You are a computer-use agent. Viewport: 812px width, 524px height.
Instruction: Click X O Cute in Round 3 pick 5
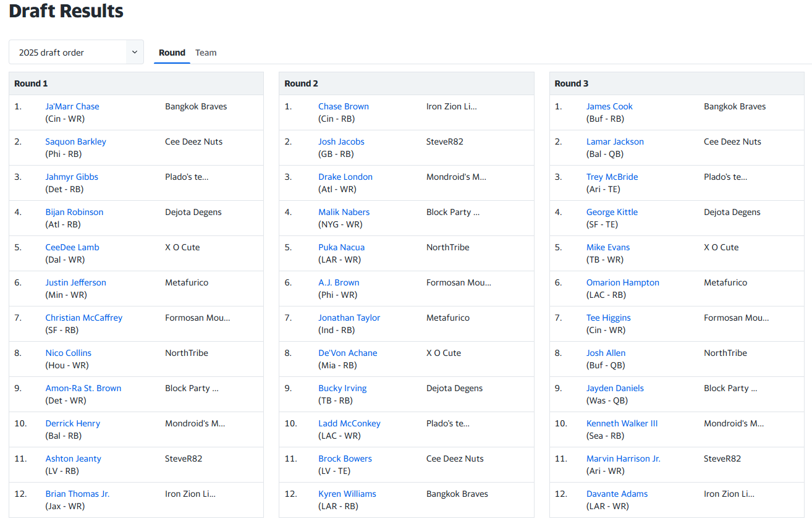pyautogui.click(x=721, y=247)
